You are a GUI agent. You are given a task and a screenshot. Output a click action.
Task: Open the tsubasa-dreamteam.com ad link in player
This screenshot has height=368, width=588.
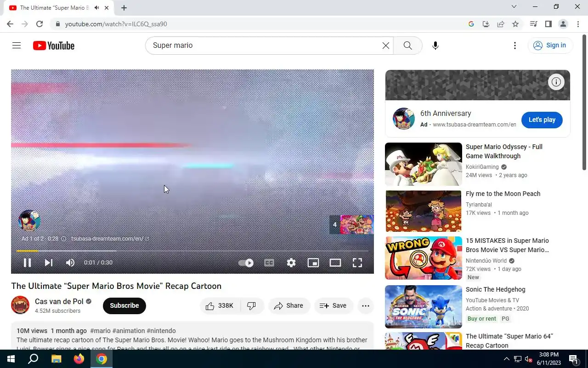pos(110,239)
